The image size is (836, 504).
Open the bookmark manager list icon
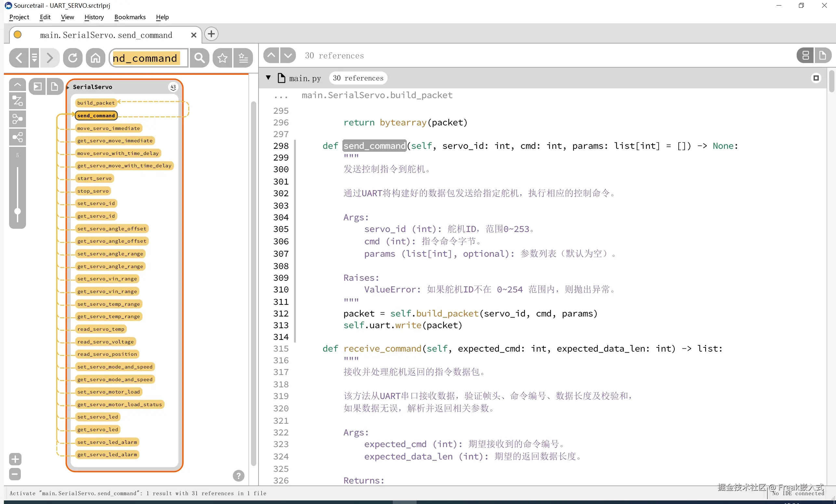coord(243,58)
